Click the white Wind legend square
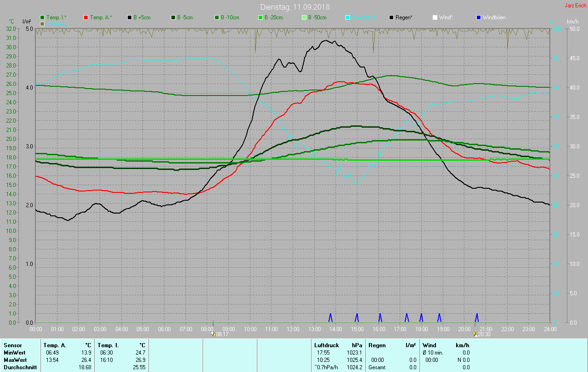 435,17
